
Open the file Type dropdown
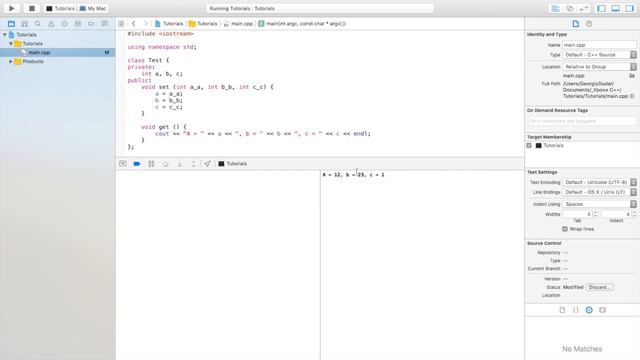pyautogui.click(x=599, y=55)
